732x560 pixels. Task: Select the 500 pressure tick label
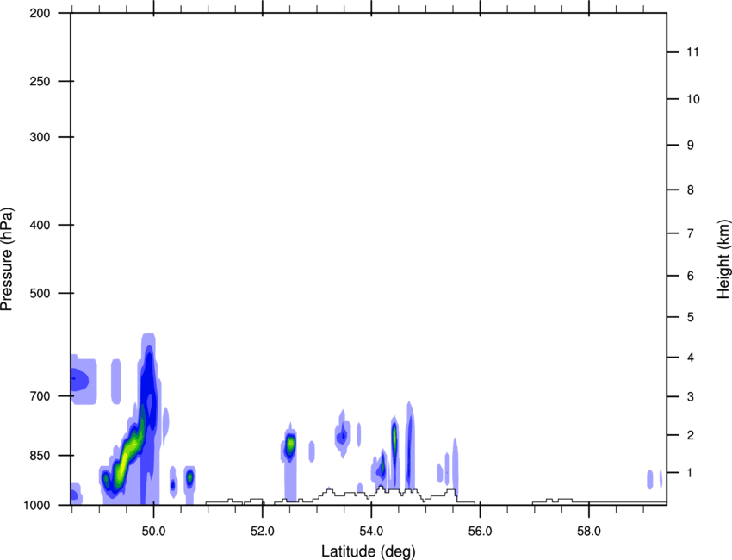40,293
